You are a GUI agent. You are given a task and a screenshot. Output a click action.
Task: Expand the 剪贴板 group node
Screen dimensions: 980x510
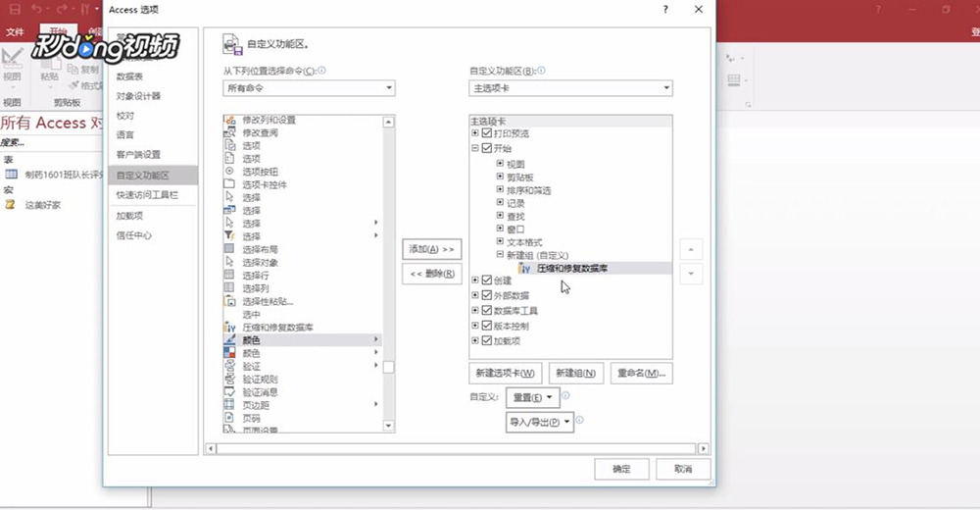500,177
